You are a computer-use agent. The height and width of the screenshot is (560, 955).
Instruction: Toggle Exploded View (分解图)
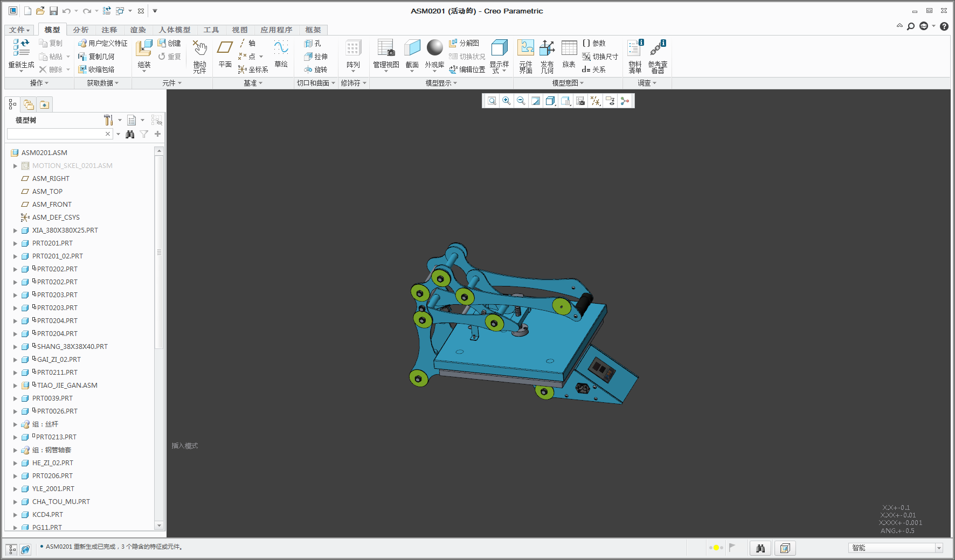[464, 43]
